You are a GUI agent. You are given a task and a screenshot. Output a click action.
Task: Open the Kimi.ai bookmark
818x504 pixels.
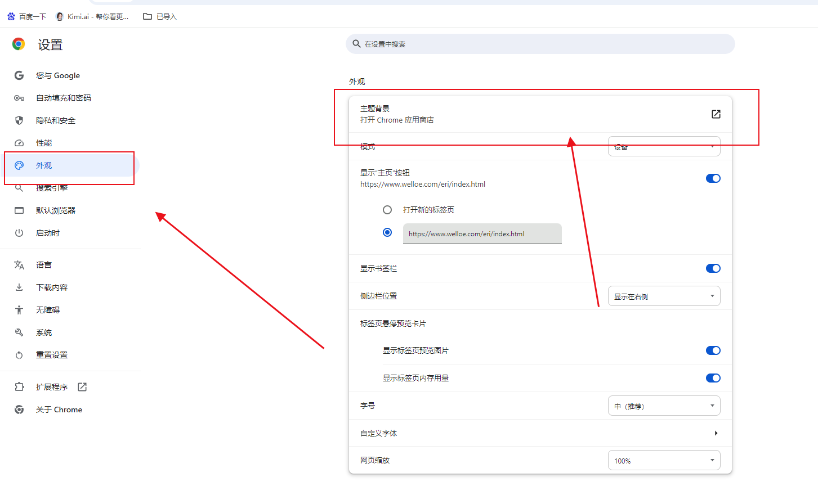(92, 16)
